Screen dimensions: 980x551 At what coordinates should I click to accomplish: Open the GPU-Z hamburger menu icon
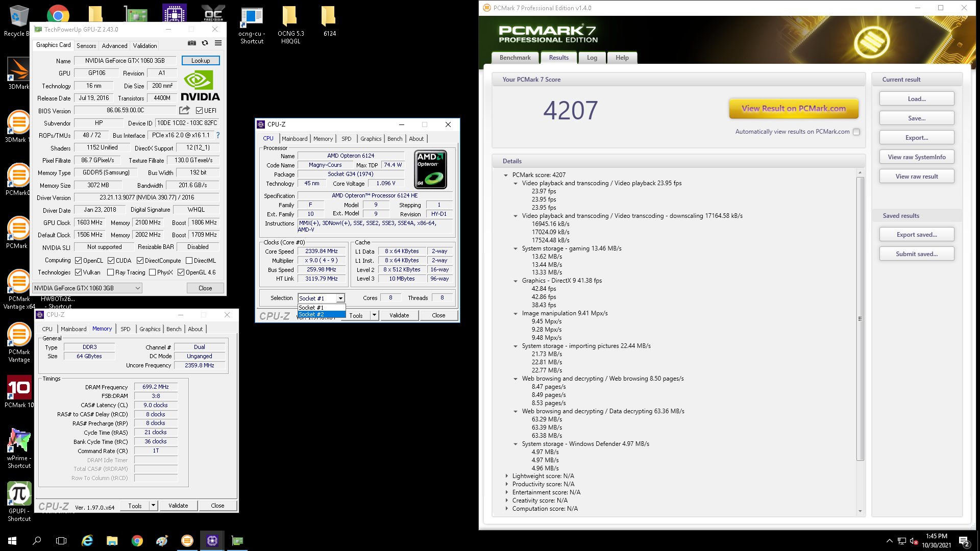point(218,43)
